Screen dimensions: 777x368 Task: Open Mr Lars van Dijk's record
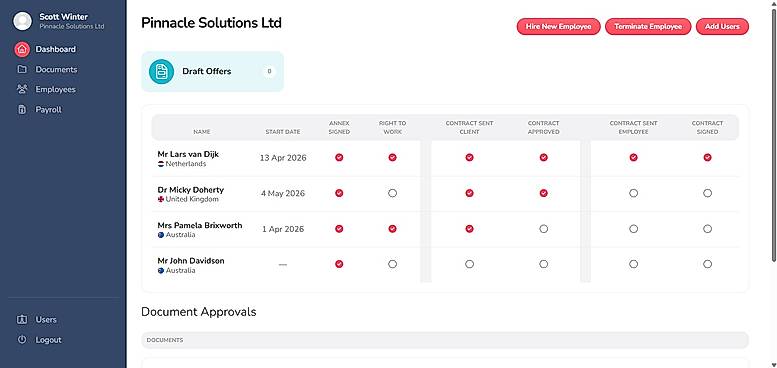[x=188, y=154]
